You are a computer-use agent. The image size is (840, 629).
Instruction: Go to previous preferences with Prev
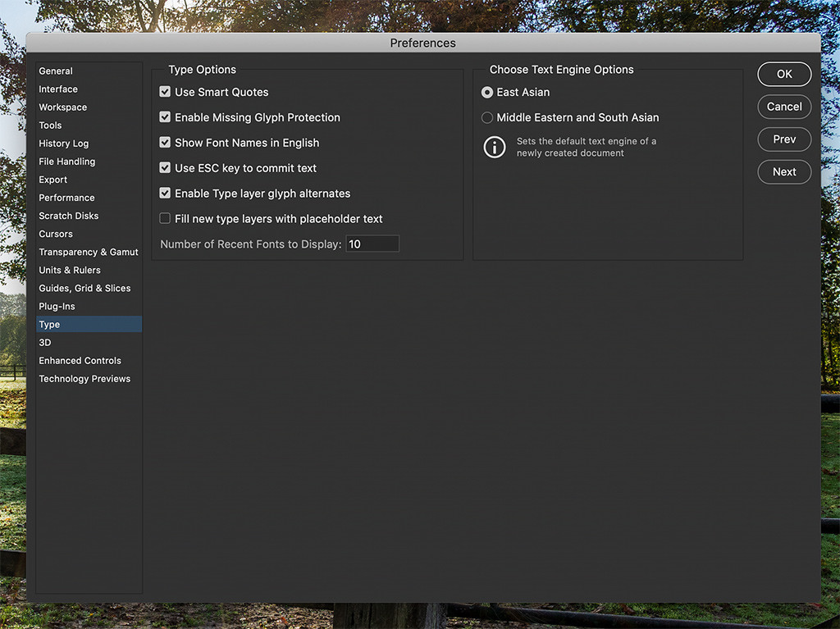click(784, 139)
